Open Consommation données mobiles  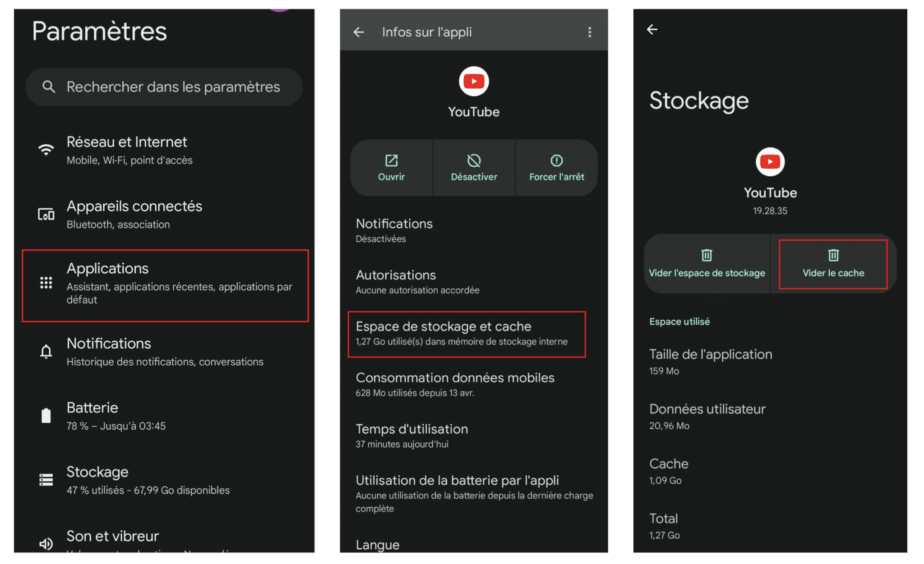tap(474, 385)
